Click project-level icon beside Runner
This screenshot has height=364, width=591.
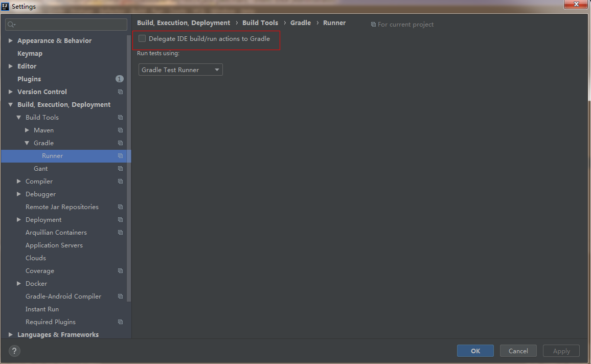click(x=120, y=156)
